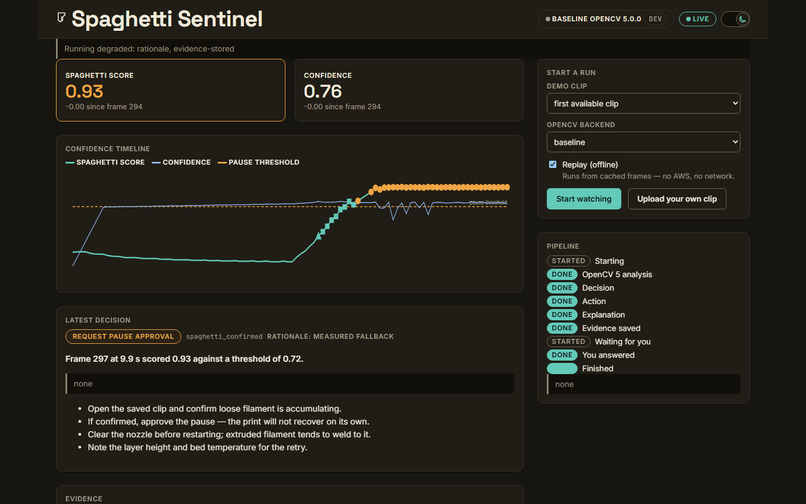
Task: Click 'Runs from cached frames' hint text
Action: point(648,176)
